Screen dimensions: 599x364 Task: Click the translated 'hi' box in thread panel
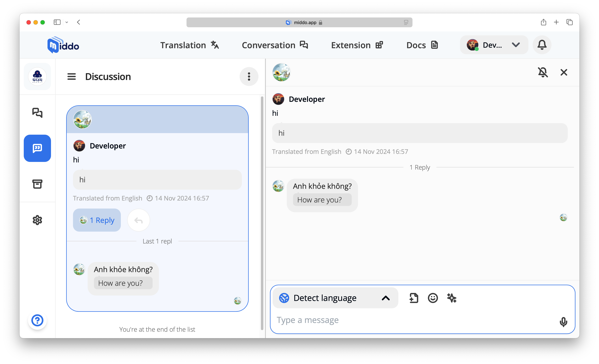point(420,133)
